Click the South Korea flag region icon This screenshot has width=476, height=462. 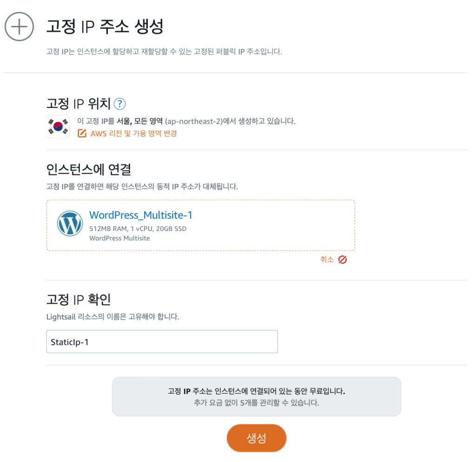pos(58,126)
